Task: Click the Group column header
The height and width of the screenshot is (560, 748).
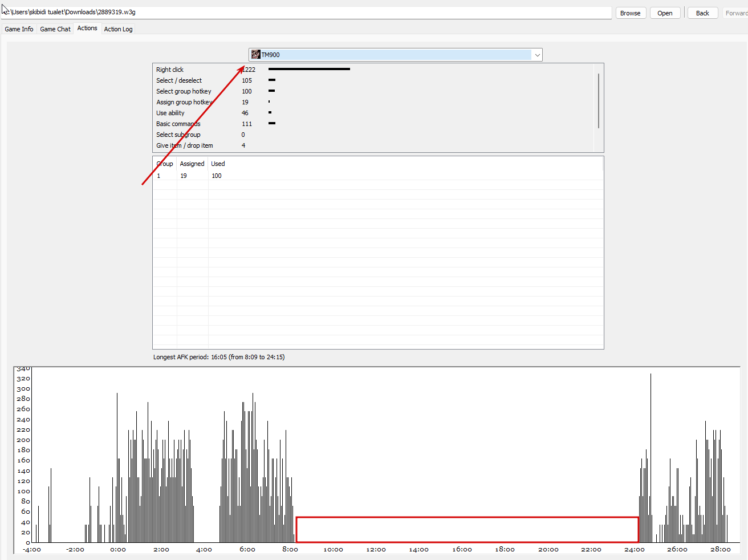Action: 165,164
